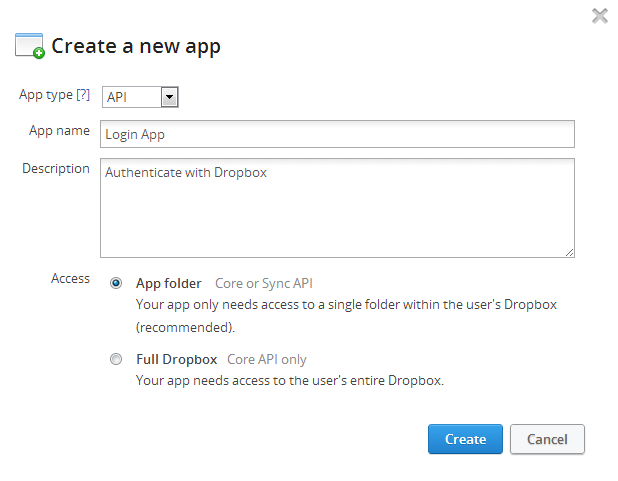618x481 pixels.
Task: Close the dialog with the X icon
Action: (x=599, y=16)
